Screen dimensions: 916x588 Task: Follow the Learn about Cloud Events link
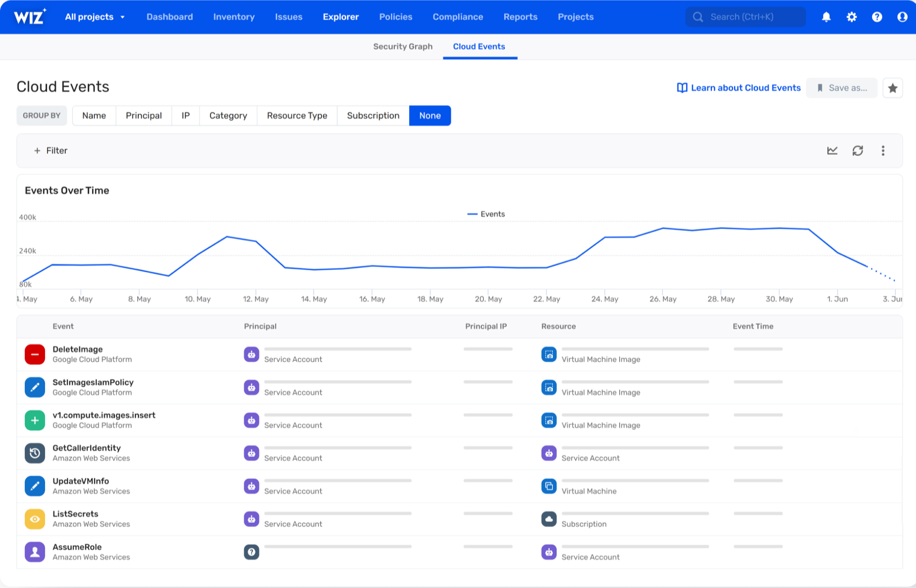coord(738,88)
